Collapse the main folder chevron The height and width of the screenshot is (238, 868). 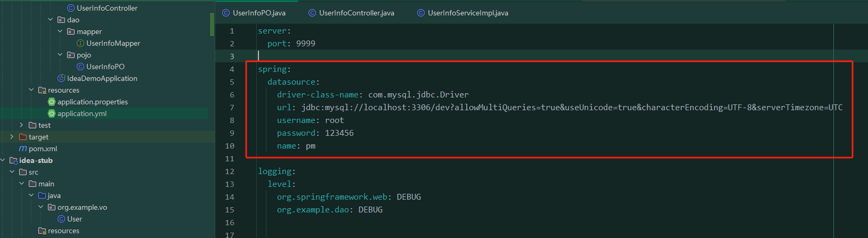click(22, 184)
